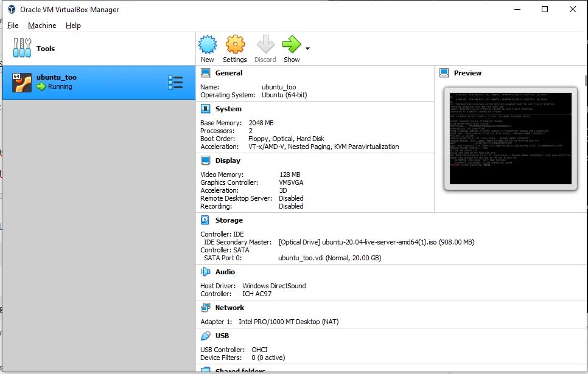588x374 pixels.
Task: Click the Tools label in sidebar
Action: click(46, 48)
